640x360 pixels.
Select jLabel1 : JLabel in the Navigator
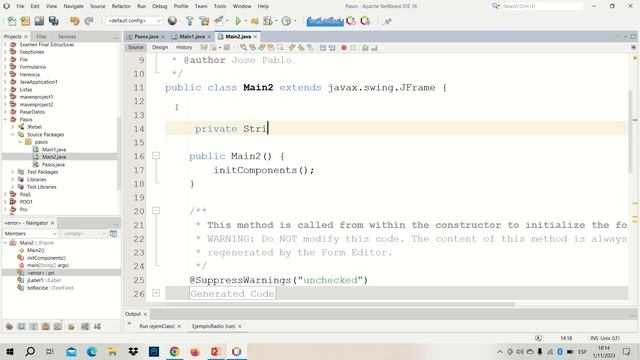[x=44, y=280]
